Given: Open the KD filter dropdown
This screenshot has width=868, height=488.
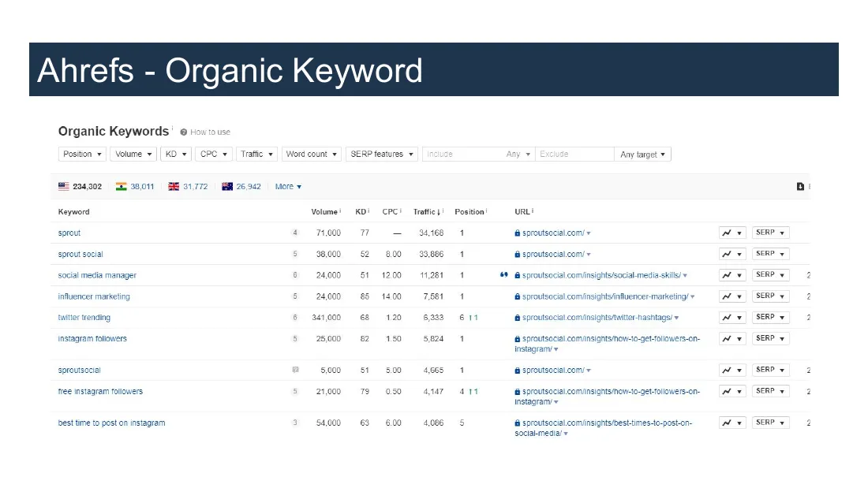Looking at the screenshot, I should [x=175, y=155].
